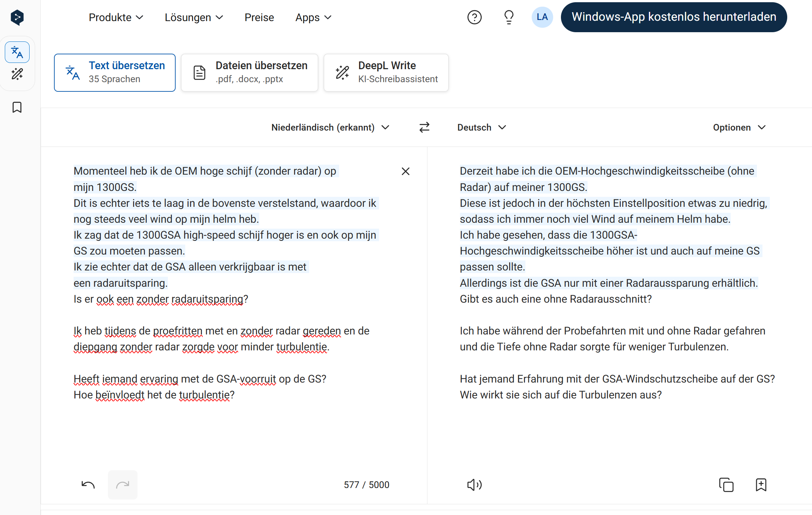
Task: Open the Write pen icon in the sidebar
Action: pyautogui.click(x=17, y=74)
